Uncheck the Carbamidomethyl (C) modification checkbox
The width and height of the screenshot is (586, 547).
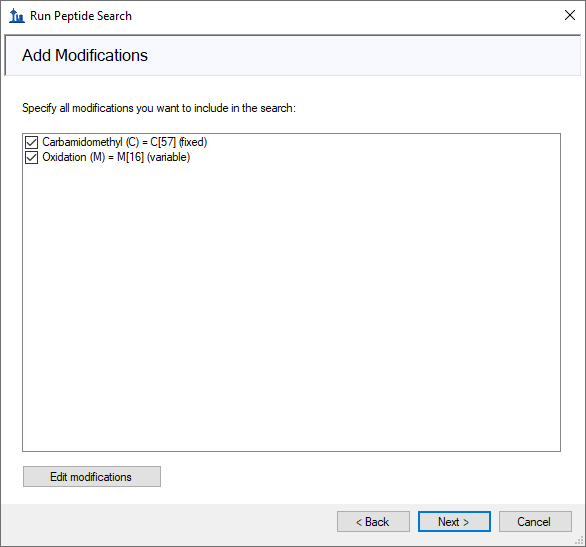[x=31, y=142]
